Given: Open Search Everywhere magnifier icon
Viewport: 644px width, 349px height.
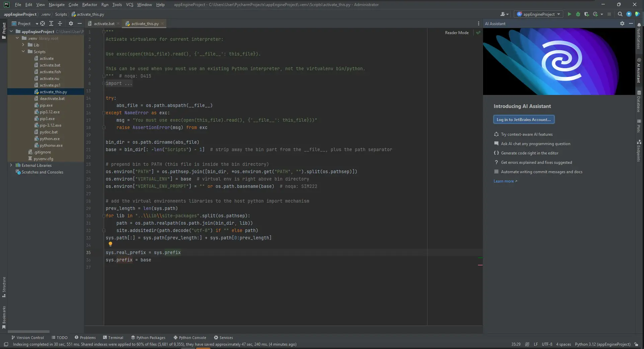Looking at the screenshot, I should pyautogui.click(x=620, y=14).
